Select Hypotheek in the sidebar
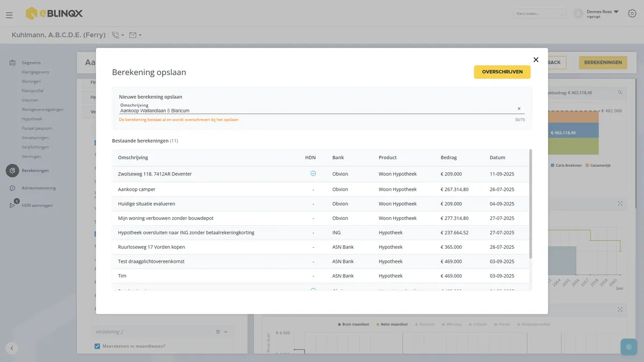This screenshot has height=362, width=644. [32, 119]
